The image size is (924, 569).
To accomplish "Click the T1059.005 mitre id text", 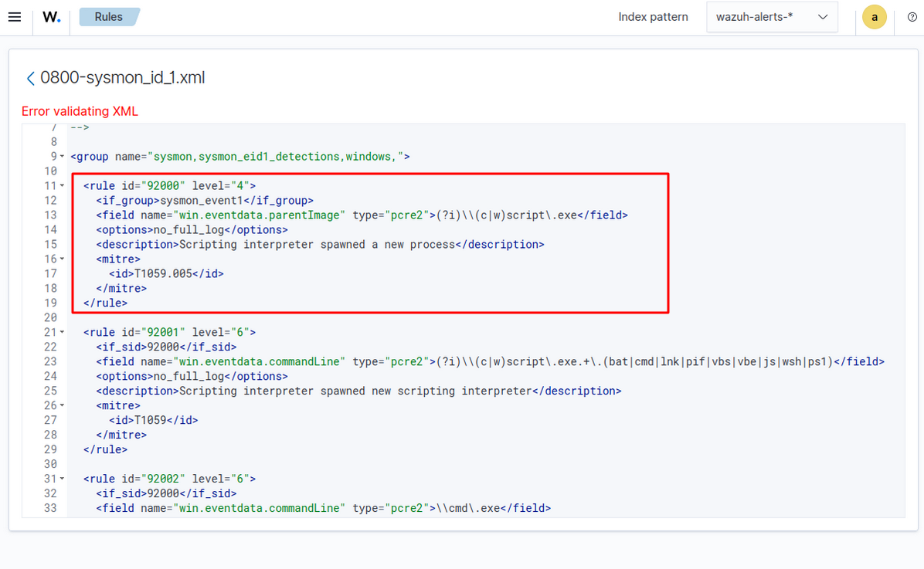I will tap(163, 274).
